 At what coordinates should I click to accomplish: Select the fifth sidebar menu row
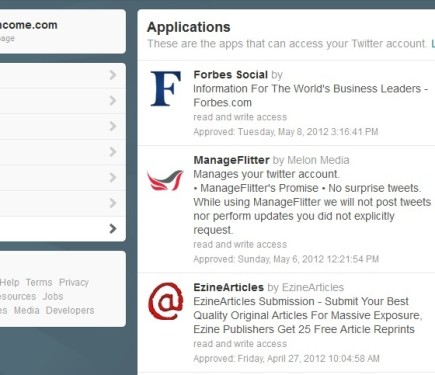coord(63,178)
